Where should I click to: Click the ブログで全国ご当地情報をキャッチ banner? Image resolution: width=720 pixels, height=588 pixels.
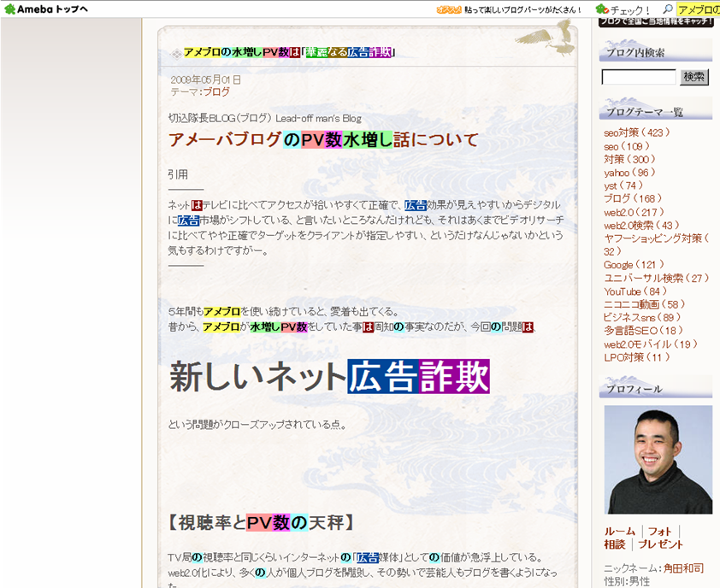click(x=656, y=22)
